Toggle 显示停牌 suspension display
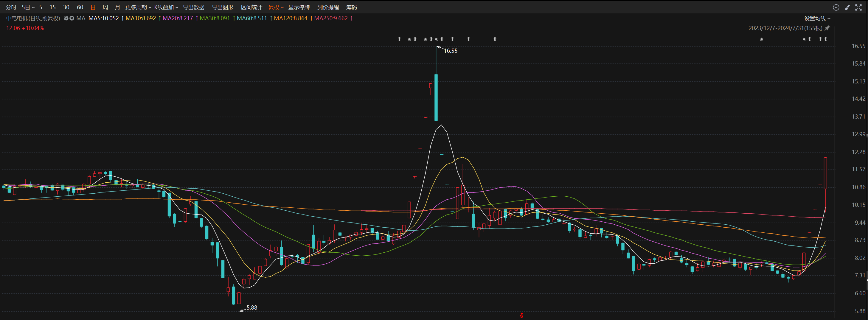This screenshot has width=868, height=320. tap(299, 7)
